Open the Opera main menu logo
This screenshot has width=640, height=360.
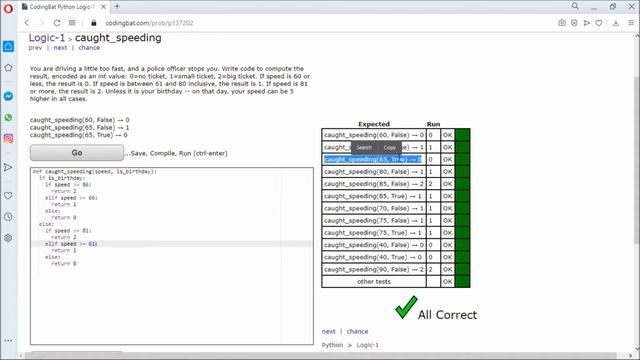pyautogui.click(x=8, y=8)
